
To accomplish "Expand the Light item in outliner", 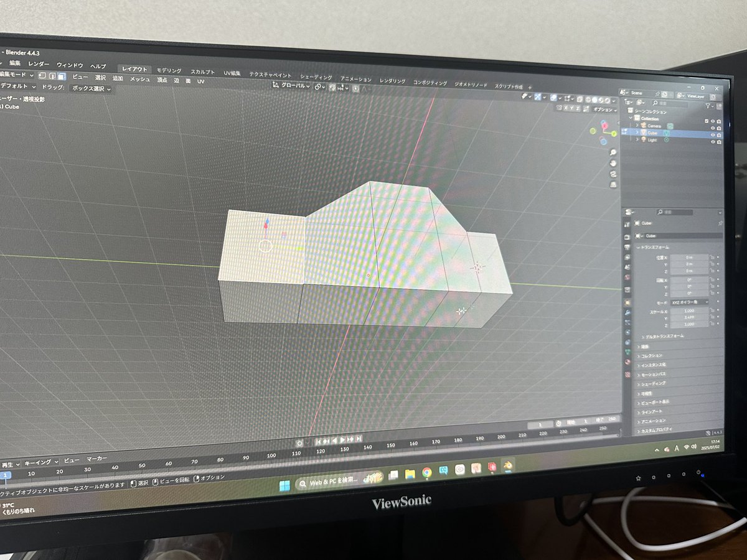I will [x=636, y=140].
